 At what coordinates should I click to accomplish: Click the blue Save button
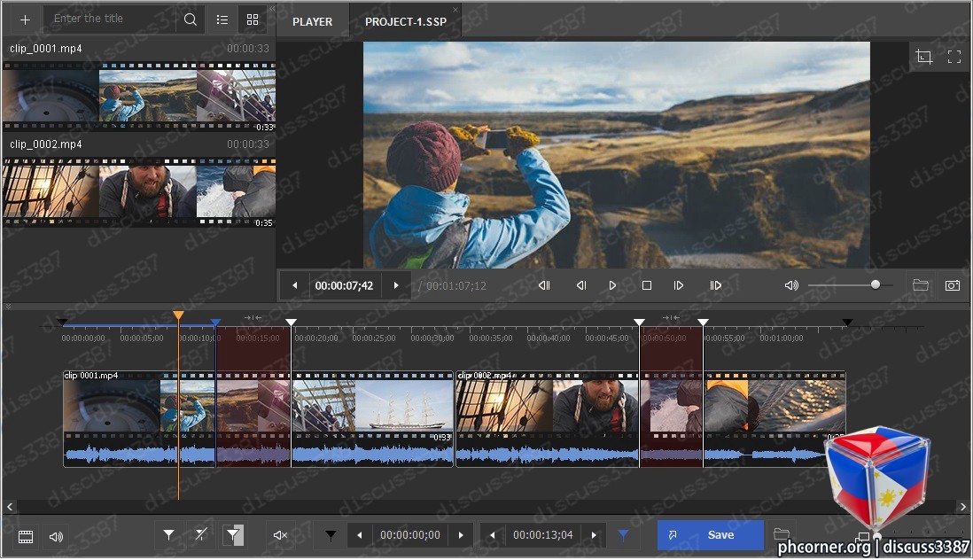(x=711, y=535)
